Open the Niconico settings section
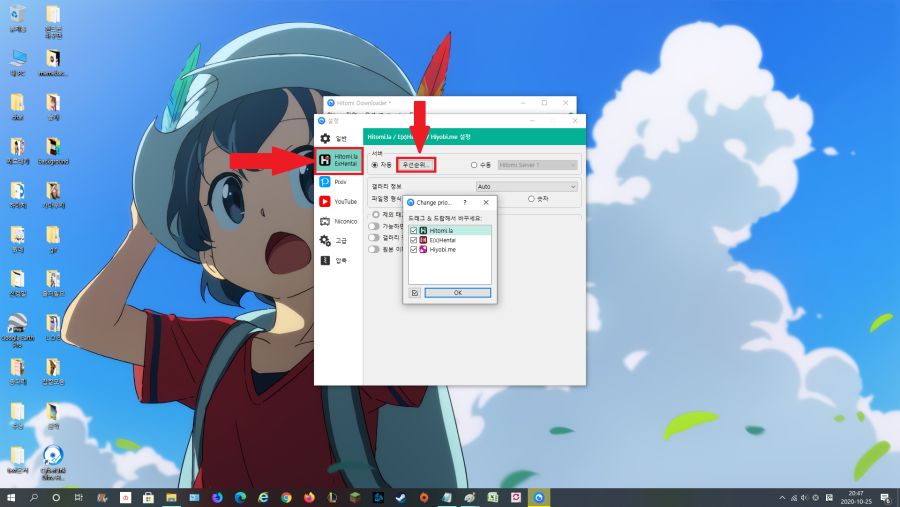This screenshot has width=900, height=507. tap(339, 221)
